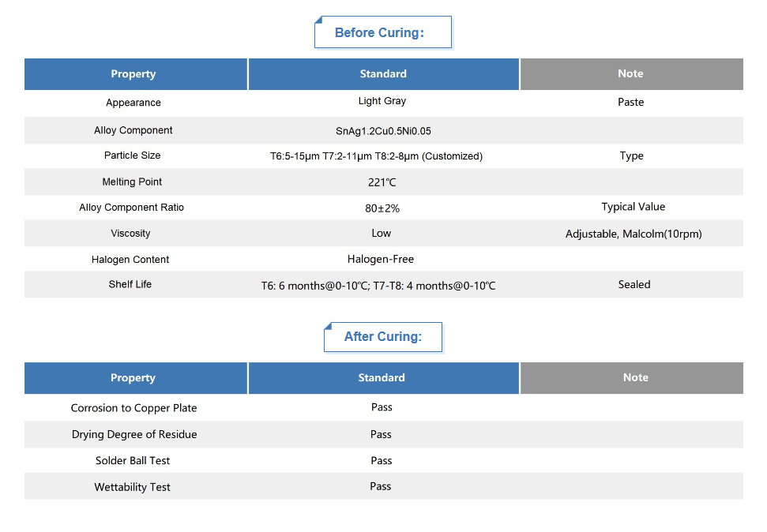Click the 'After Curing:' heading label
Viewport: 767px width, 532px height.
click(x=382, y=336)
